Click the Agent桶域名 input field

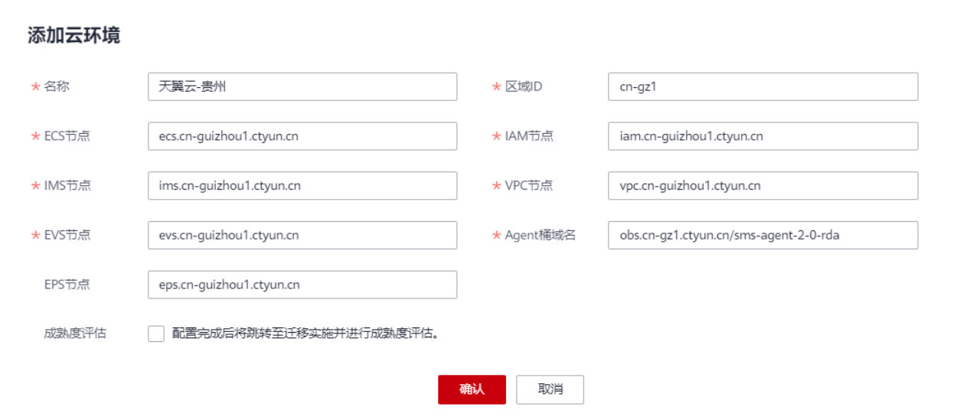click(x=763, y=235)
